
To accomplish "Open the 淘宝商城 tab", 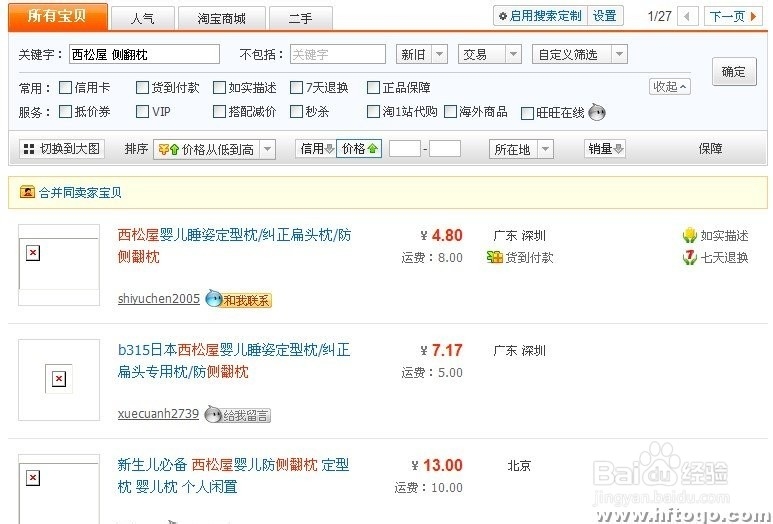I will pyautogui.click(x=222, y=18).
